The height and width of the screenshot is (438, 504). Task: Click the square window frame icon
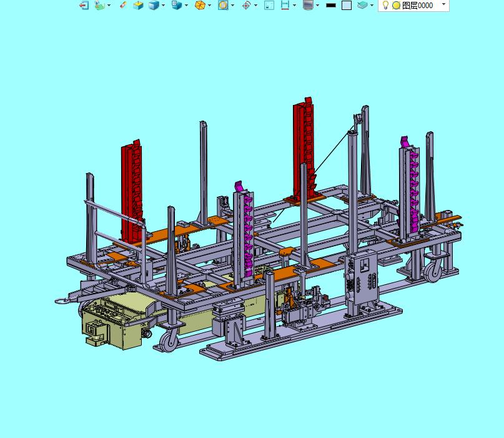[x=269, y=5]
